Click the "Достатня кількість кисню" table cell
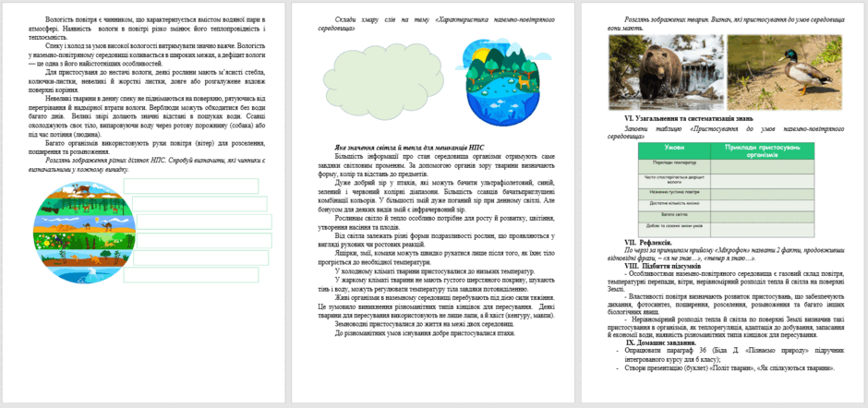Image resolution: width=868 pixels, height=408 pixels. [674, 205]
